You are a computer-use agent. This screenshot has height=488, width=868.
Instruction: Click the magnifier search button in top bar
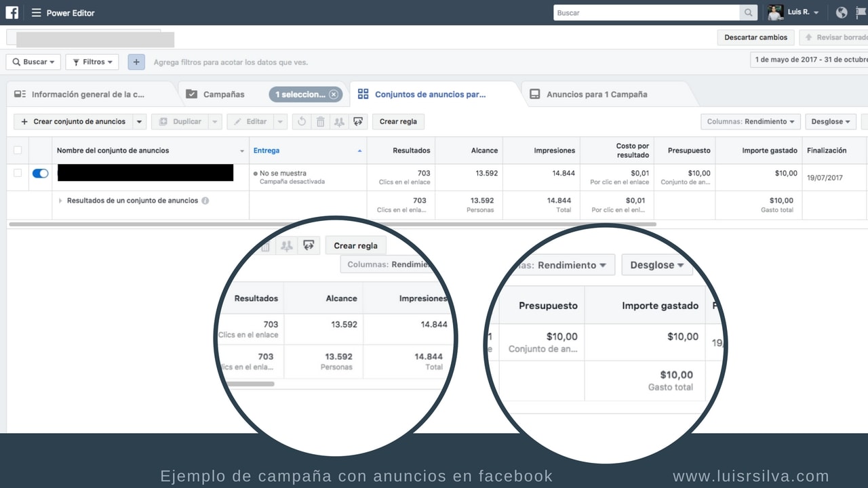749,12
